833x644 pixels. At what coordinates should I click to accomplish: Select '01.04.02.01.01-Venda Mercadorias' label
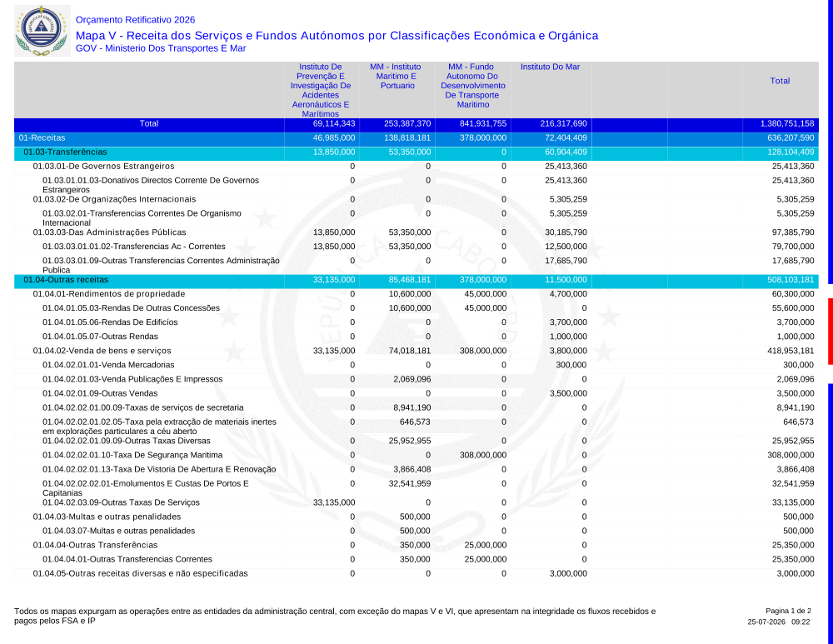coord(108,365)
